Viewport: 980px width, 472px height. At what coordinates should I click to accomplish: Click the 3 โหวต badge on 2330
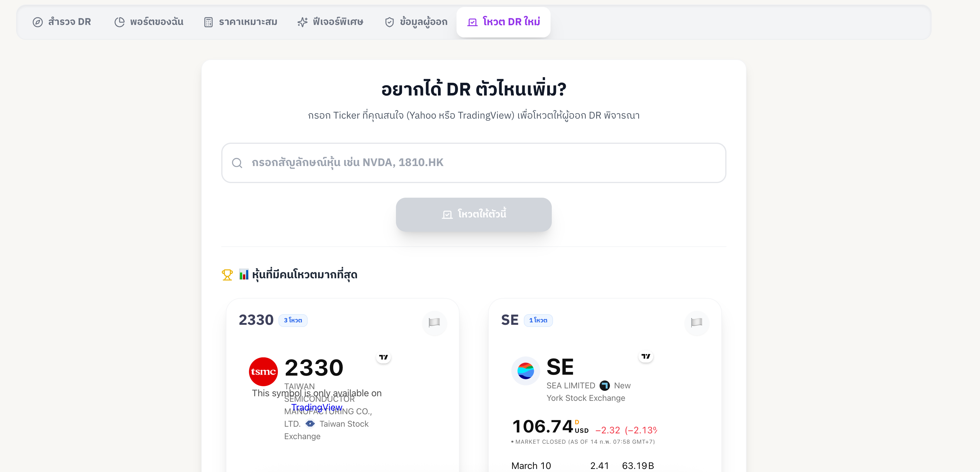[x=292, y=320]
